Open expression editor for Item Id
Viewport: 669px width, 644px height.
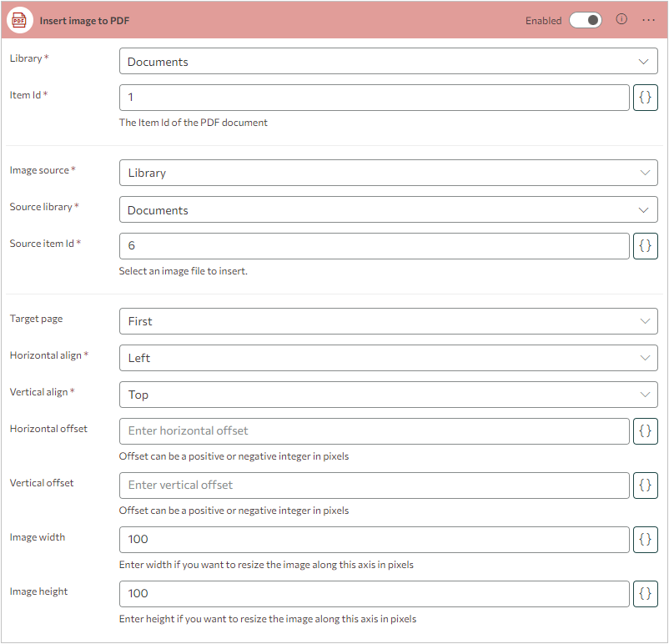646,98
